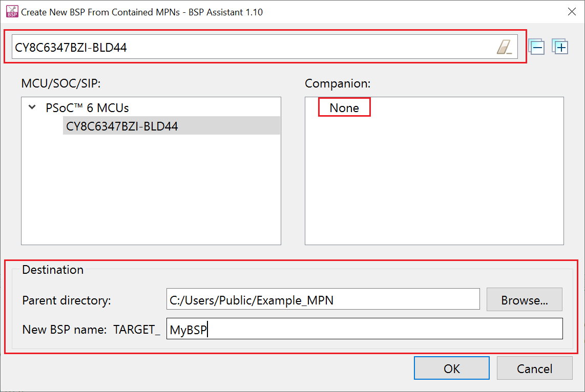Click the BSP Assistant app icon in title bar

click(x=12, y=12)
